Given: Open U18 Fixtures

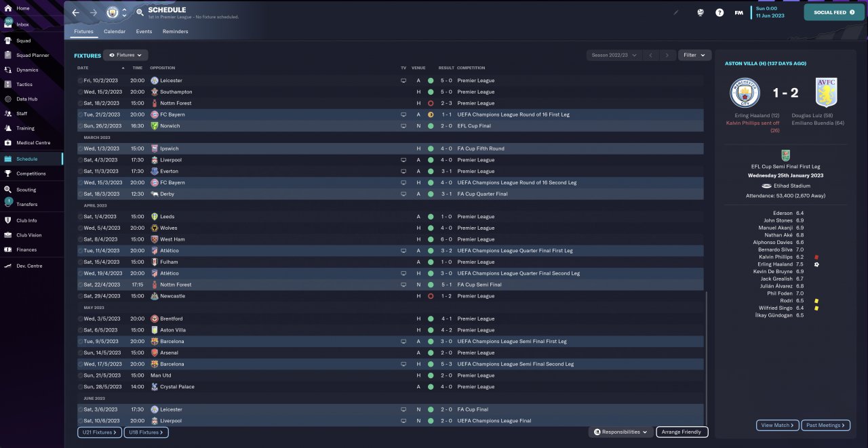Looking at the screenshot, I should point(146,432).
